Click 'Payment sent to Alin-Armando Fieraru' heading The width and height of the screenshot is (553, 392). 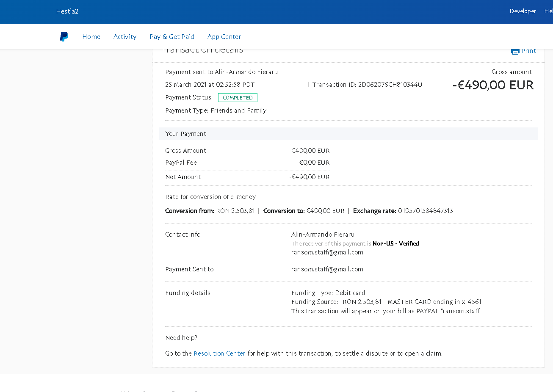pyautogui.click(x=221, y=72)
